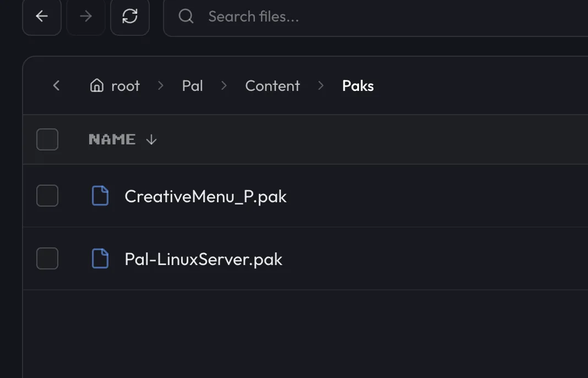Click the sort direction arrow beside NAME
Image resolution: width=588 pixels, height=378 pixels.
pos(151,139)
